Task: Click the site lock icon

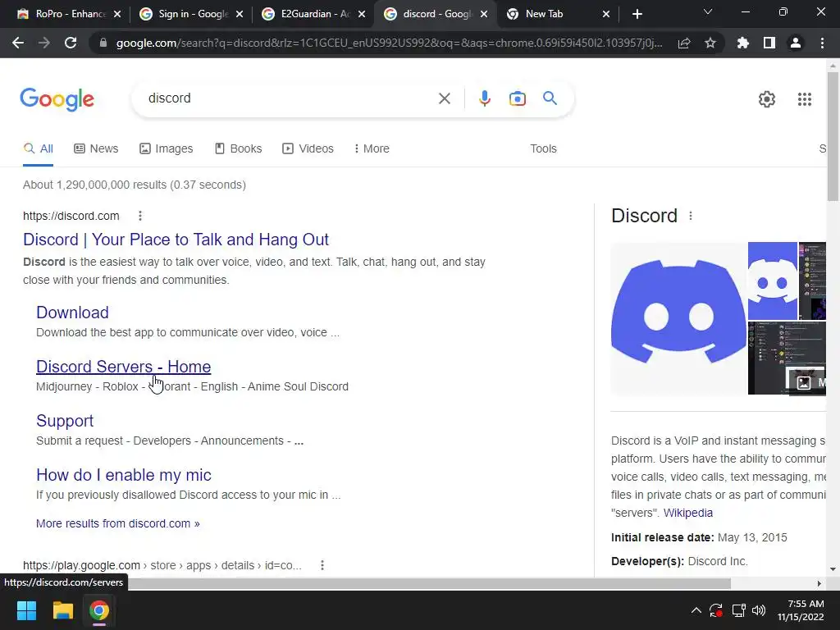Action: click(x=103, y=43)
